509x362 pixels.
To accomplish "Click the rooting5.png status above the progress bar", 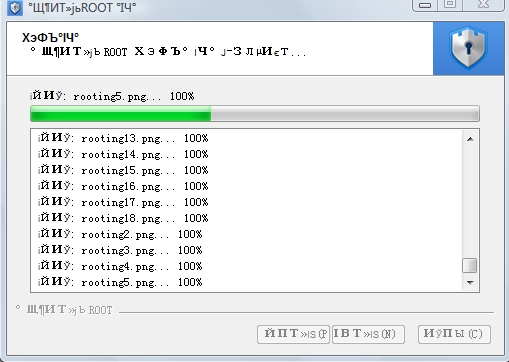I will [112, 96].
